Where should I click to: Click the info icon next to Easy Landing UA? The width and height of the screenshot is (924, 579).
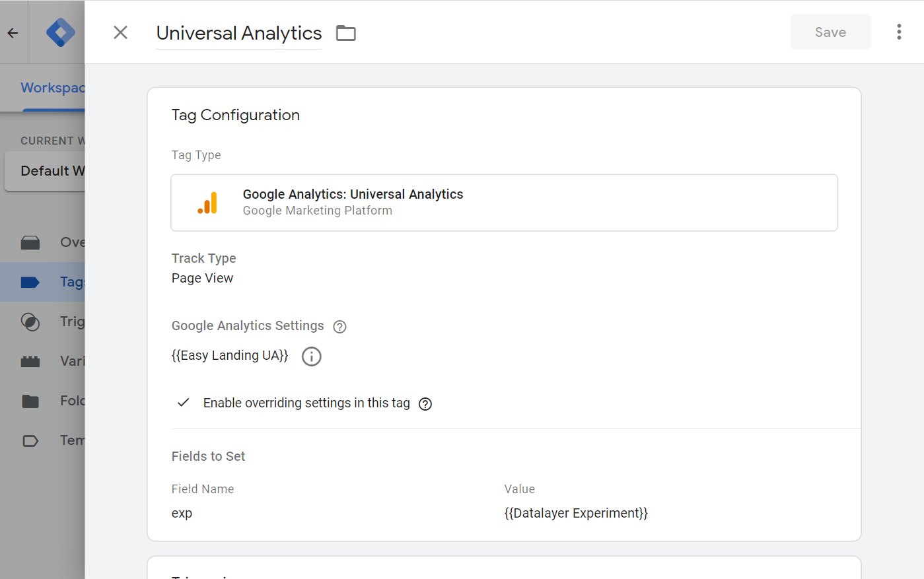pos(311,357)
